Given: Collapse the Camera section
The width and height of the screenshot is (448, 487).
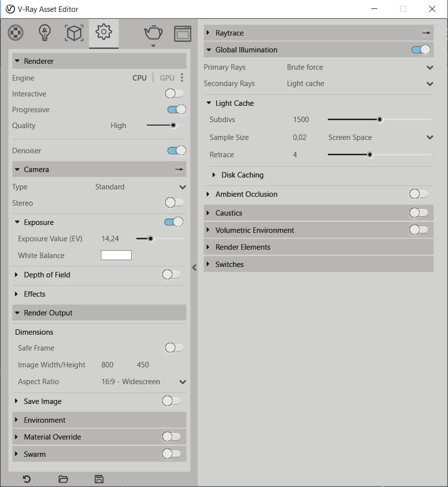Looking at the screenshot, I should click(x=17, y=169).
